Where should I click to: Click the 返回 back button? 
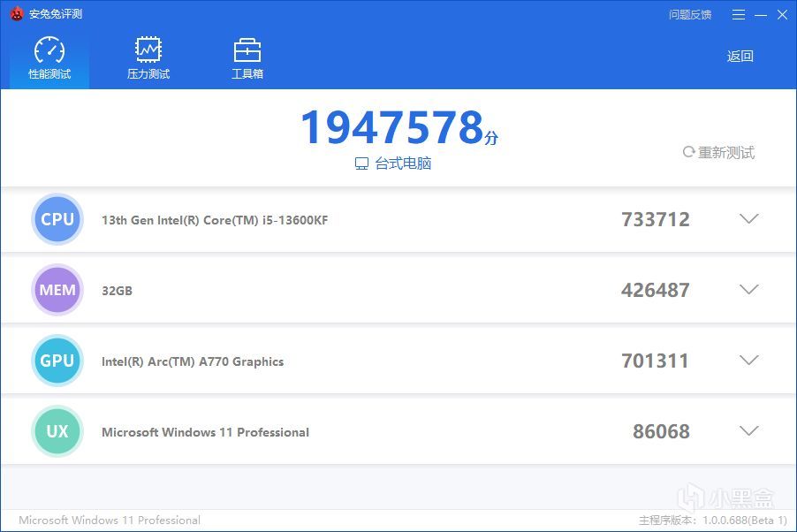[x=740, y=56]
